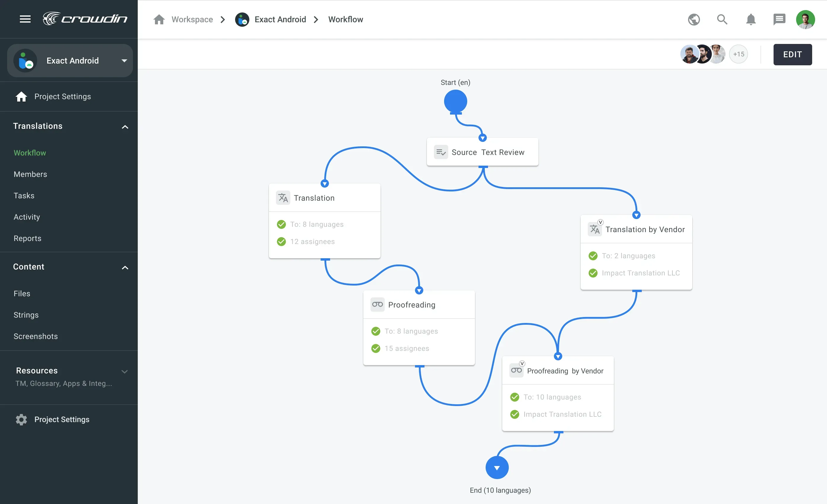Open the Workspace breadcrumb link

pyautogui.click(x=192, y=19)
